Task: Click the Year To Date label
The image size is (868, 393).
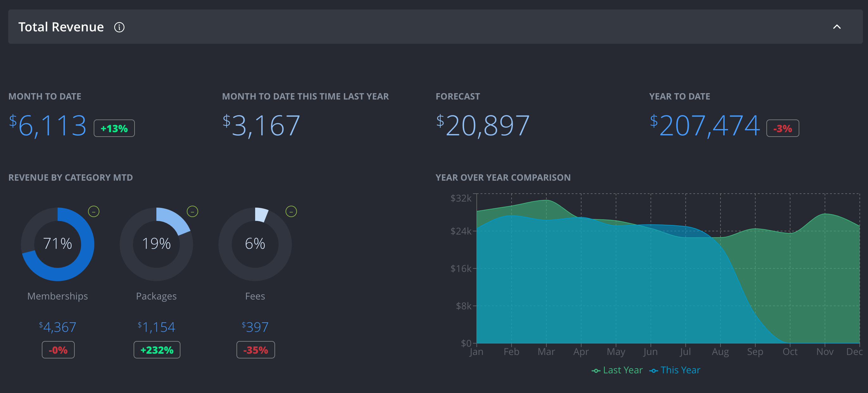Action: coord(679,96)
